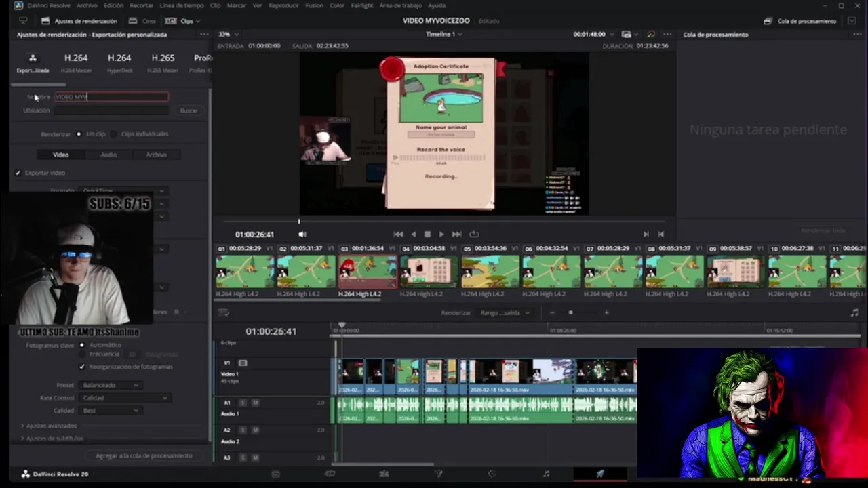
Task: Select the H.265 Master render preset
Action: [163, 62]
